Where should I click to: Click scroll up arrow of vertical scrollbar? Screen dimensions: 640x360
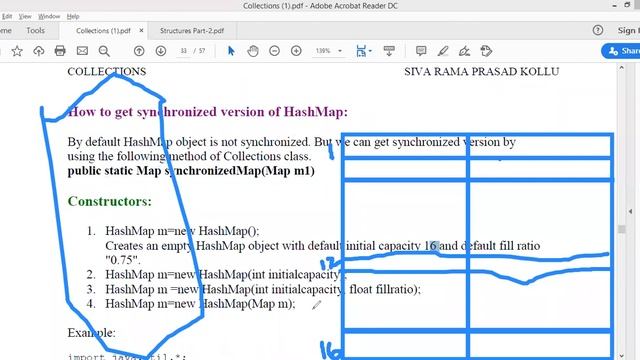[621, 68]
